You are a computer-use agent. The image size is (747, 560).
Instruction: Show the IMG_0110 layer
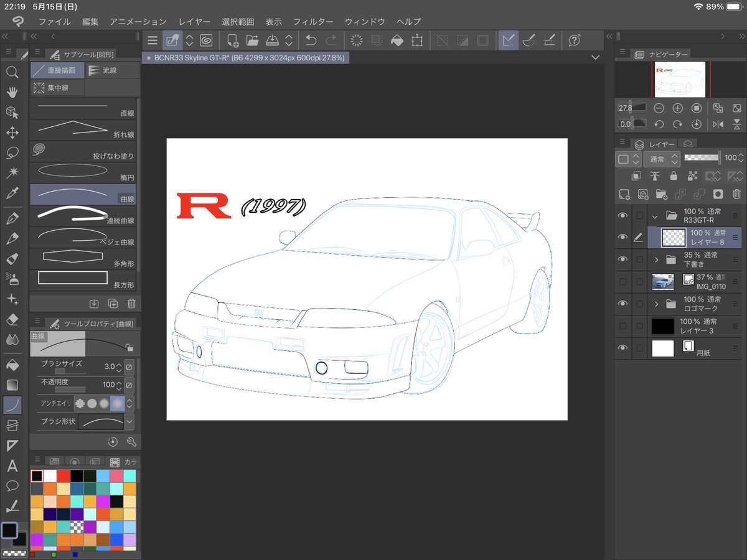(x=622, y=282)
